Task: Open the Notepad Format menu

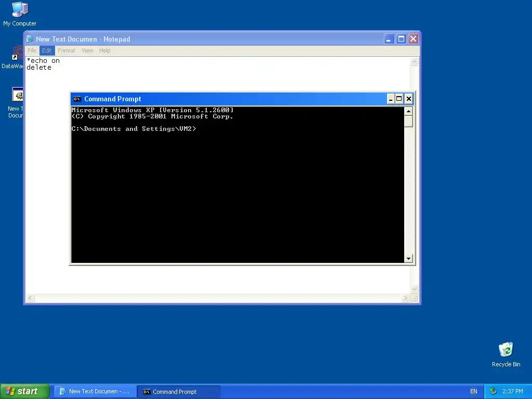Action: (x=66, y=50)
